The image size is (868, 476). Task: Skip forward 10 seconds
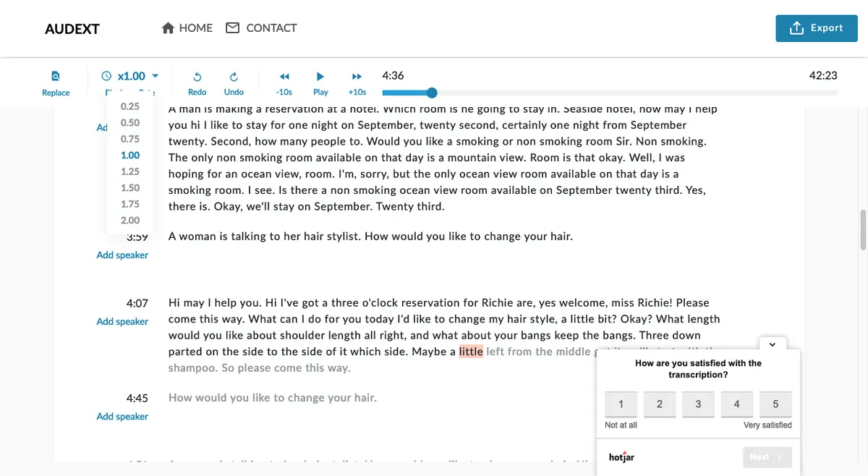(x=357, y=82)
